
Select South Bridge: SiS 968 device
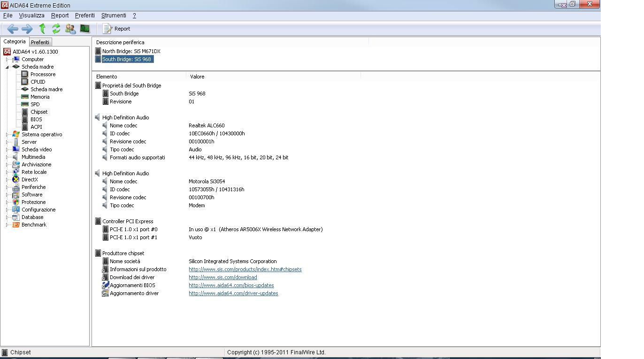point(127,59)
